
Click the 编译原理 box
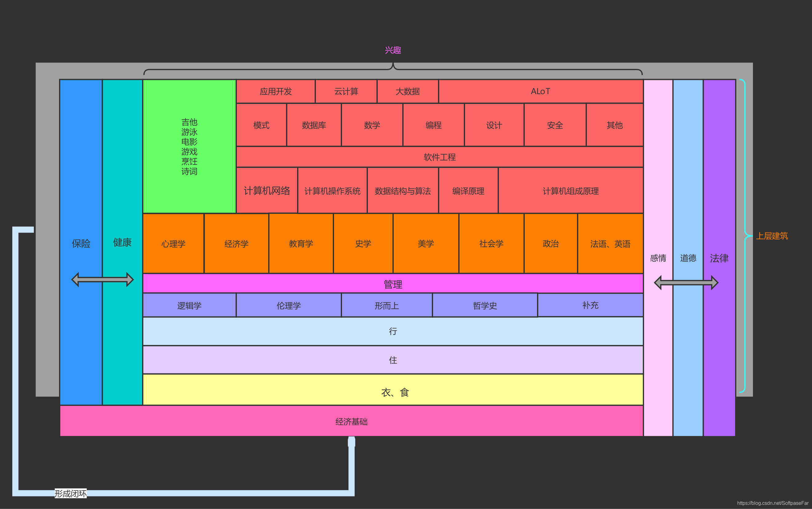468,191
